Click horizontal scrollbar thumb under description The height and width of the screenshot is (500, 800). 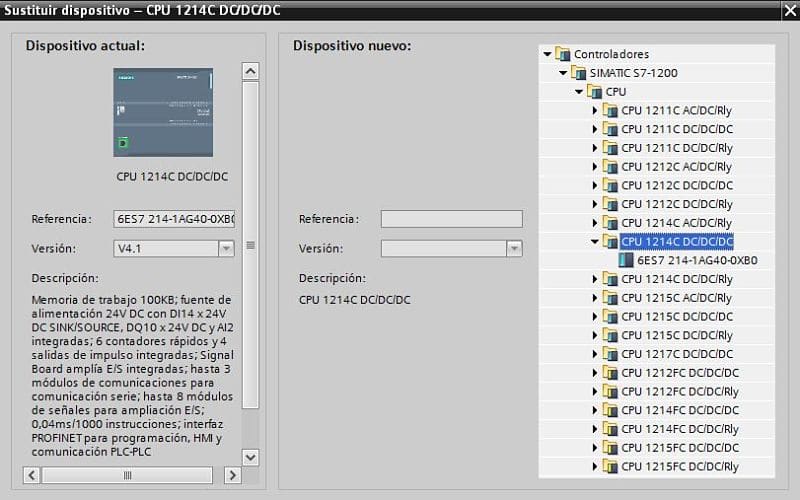[128, 475]
